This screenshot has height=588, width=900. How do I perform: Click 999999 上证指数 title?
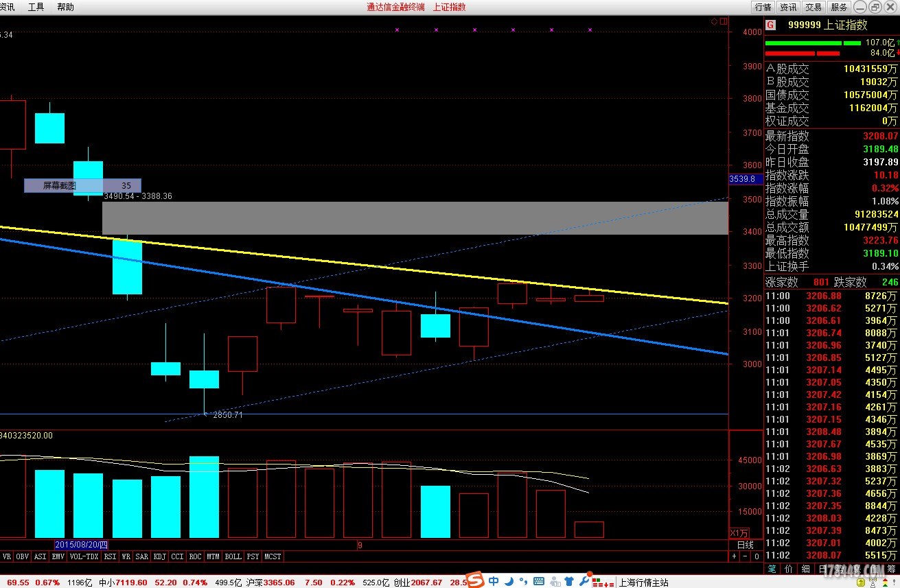pos(827,25)
